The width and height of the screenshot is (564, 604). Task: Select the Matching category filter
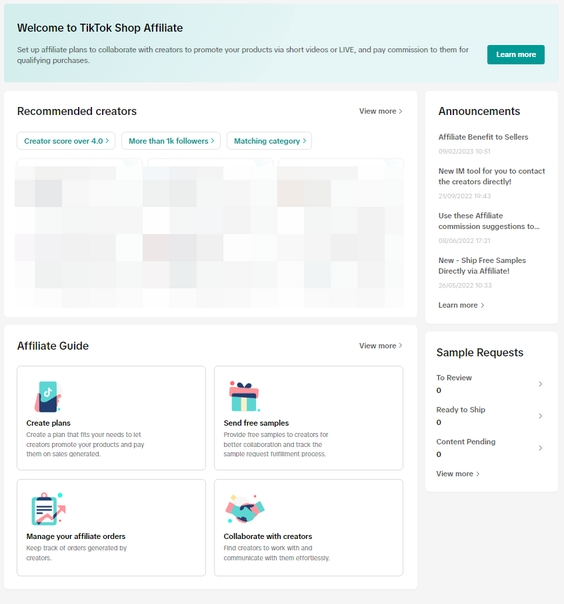tap(269, 141)
